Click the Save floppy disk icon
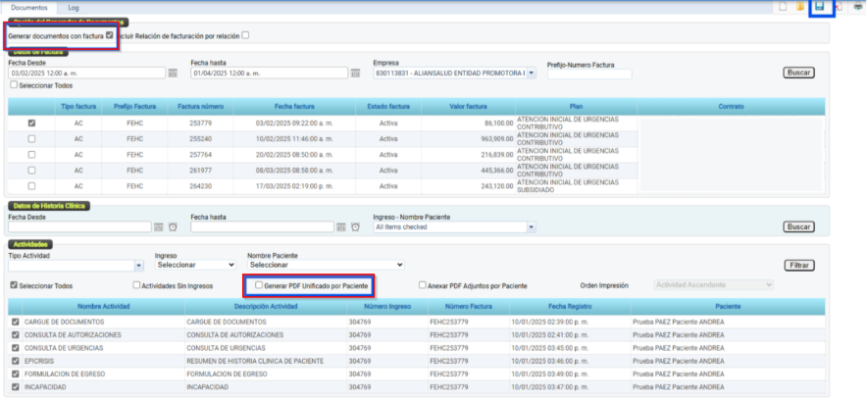 click(x=820, y=7)
